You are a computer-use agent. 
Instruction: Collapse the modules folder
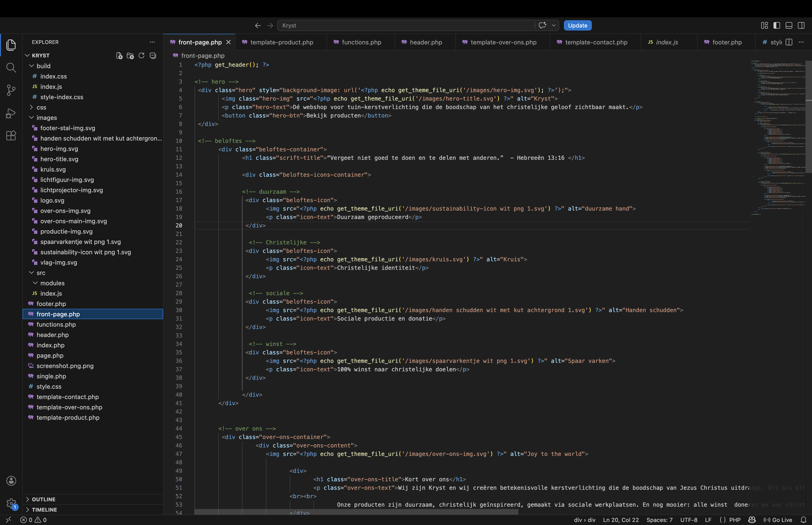click(35, 283)
